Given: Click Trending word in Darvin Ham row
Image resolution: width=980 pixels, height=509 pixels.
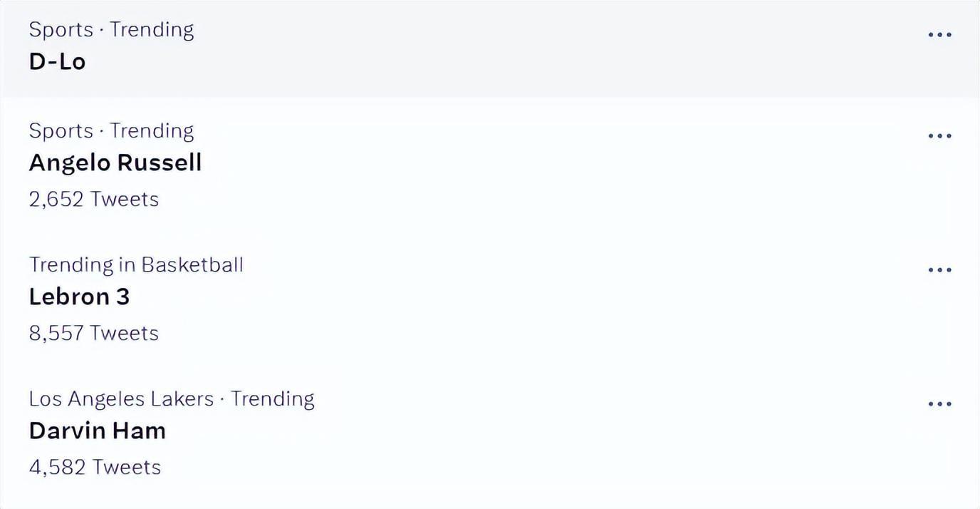Looking at the screenshot, I should [x=272, y=399].
